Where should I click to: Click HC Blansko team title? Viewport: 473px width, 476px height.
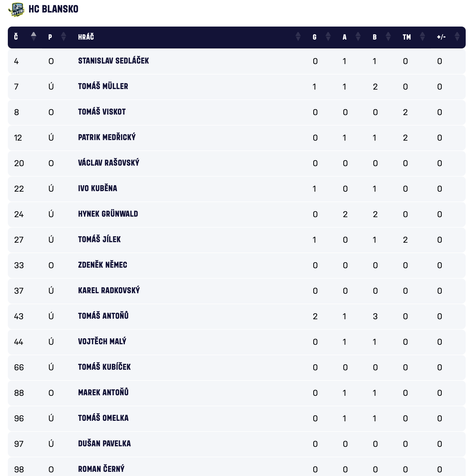[53, 9]
